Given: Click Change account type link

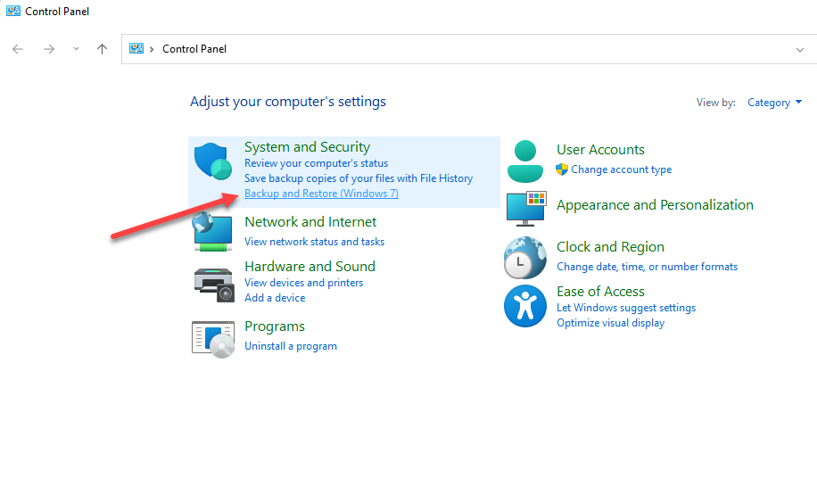Looking at the screenshot, I should tap(621, 169).
